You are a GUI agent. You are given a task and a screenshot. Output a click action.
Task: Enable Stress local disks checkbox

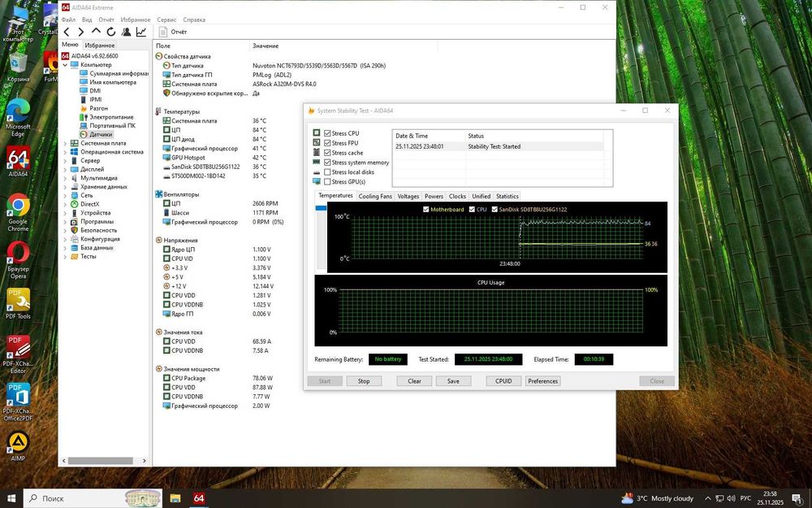(x=327, y=172)
